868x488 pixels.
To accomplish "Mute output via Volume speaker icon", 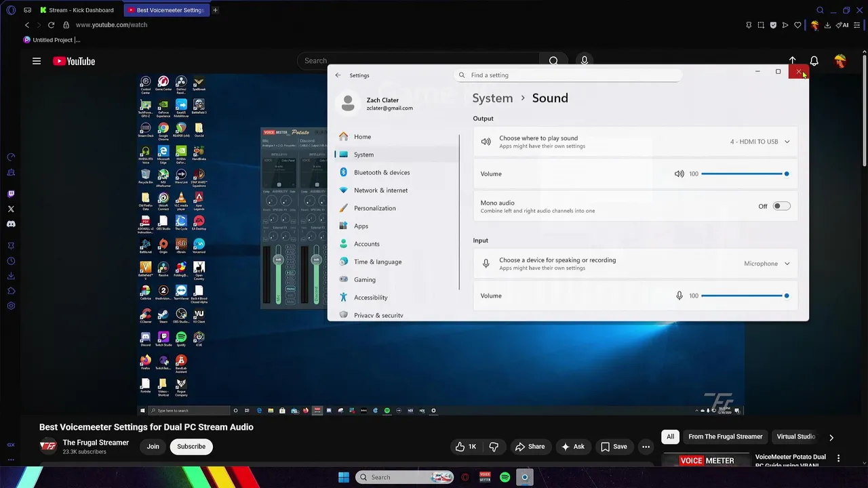I will tap(679, 174).
